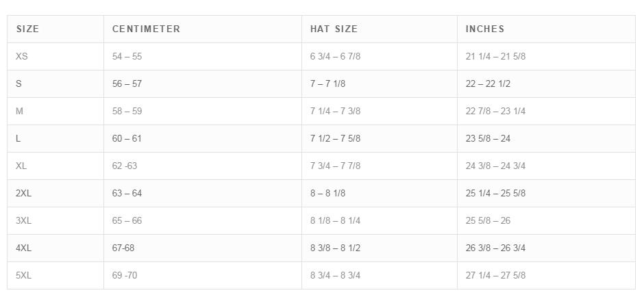
Task: Select hat size 8 1/8 – 8 1/4
Action: click(x=335, y=220)
